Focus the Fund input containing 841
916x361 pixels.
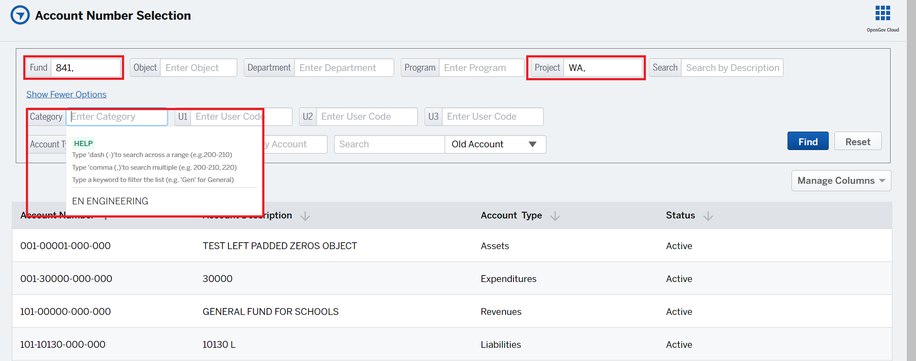(86, 68)
